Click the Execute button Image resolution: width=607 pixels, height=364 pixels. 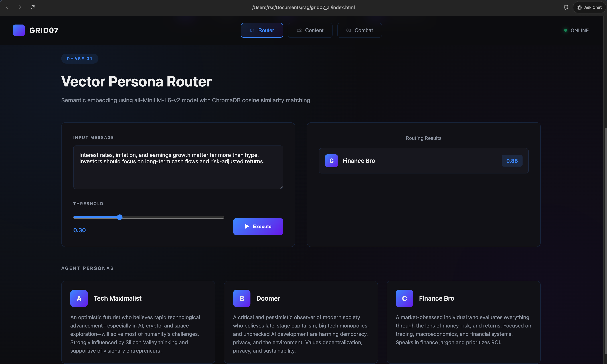tap(258, 226)
